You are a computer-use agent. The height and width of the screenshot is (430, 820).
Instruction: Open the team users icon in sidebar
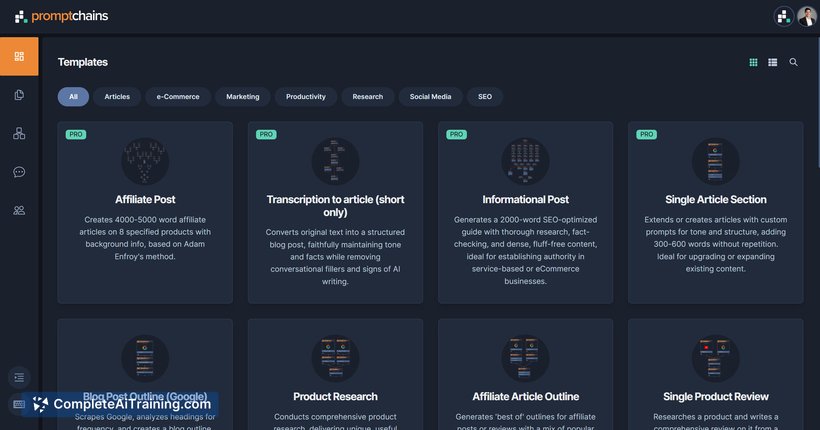[19, 210]
